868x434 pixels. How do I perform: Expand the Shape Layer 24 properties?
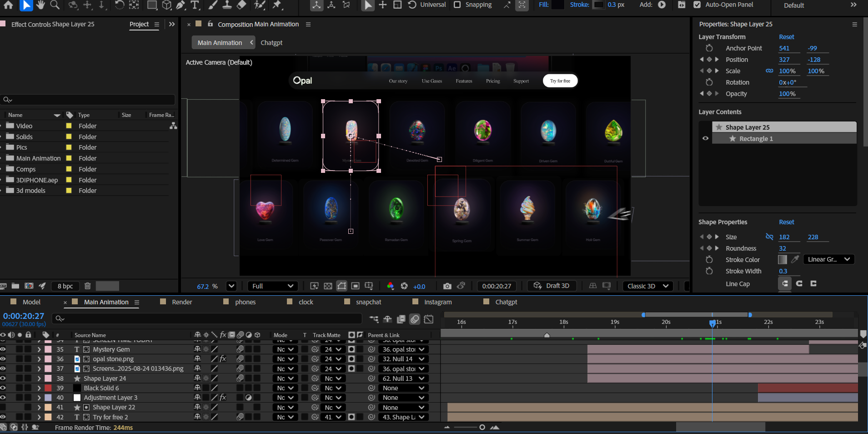39,378
